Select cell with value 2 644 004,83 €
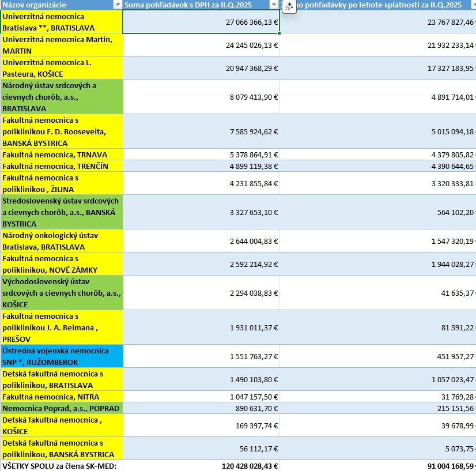Viewport: 476px width, 471px height. click(x=201, y=241)
